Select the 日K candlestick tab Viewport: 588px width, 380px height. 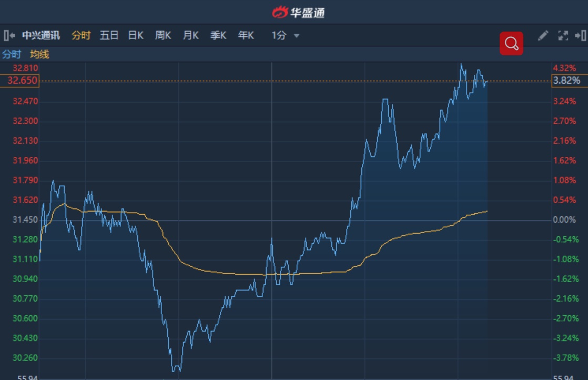[x=136, y=36]
